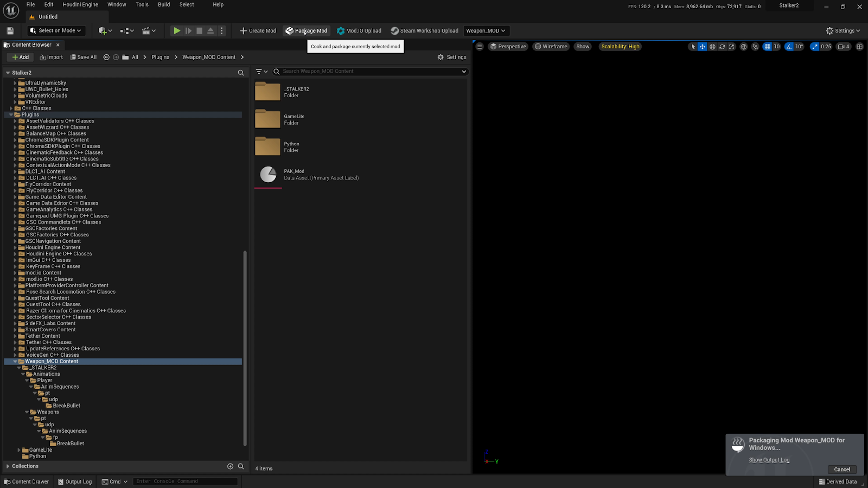
Task: Toggle rotation angle snapping
Action: (x=789, y=47)
